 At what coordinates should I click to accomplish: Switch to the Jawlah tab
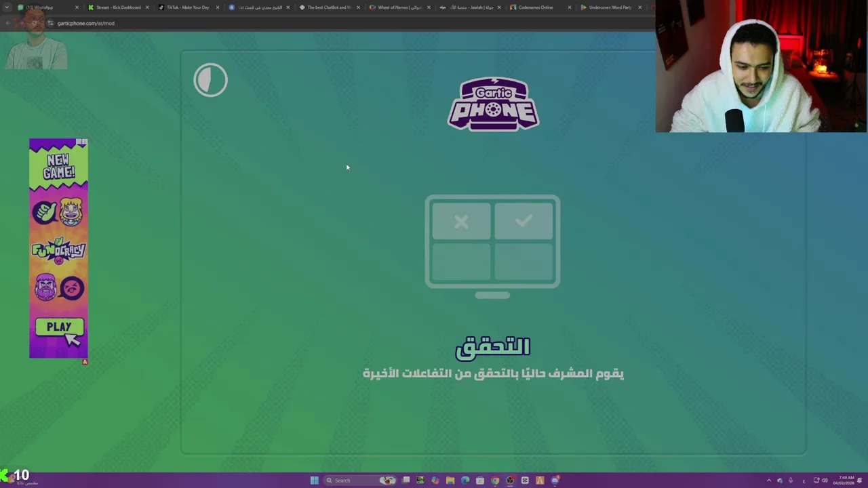pyautogui.click(x=470, y=7)
